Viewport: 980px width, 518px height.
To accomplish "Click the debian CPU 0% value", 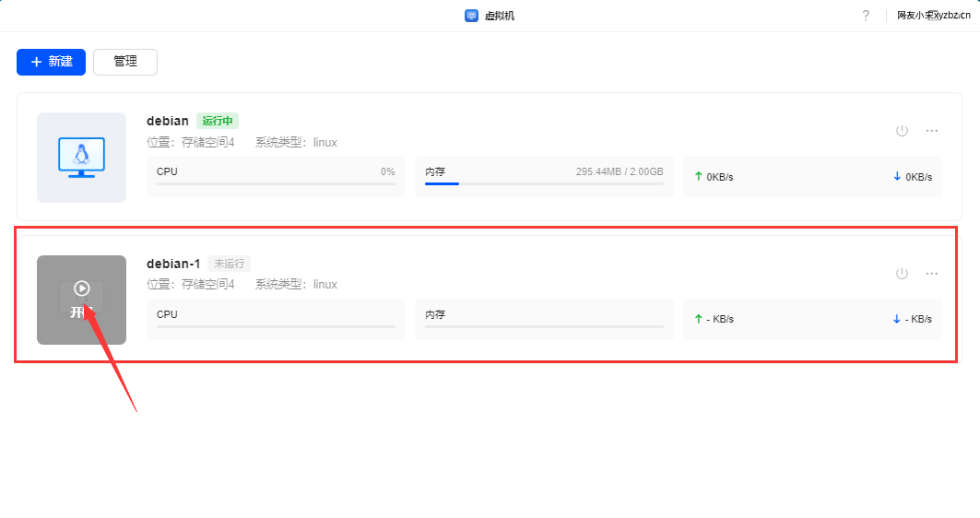I will click(x=387, y=171).
